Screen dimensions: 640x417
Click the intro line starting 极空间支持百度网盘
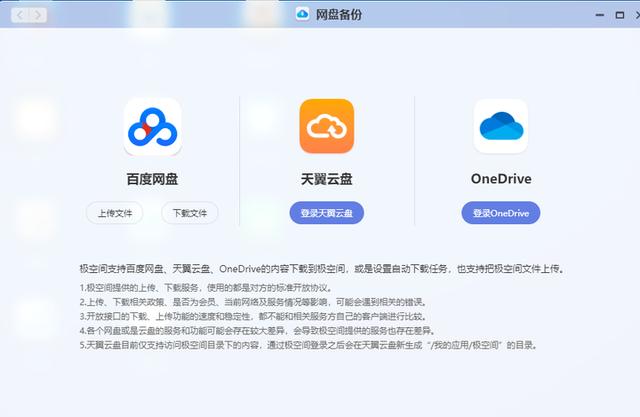322,269
